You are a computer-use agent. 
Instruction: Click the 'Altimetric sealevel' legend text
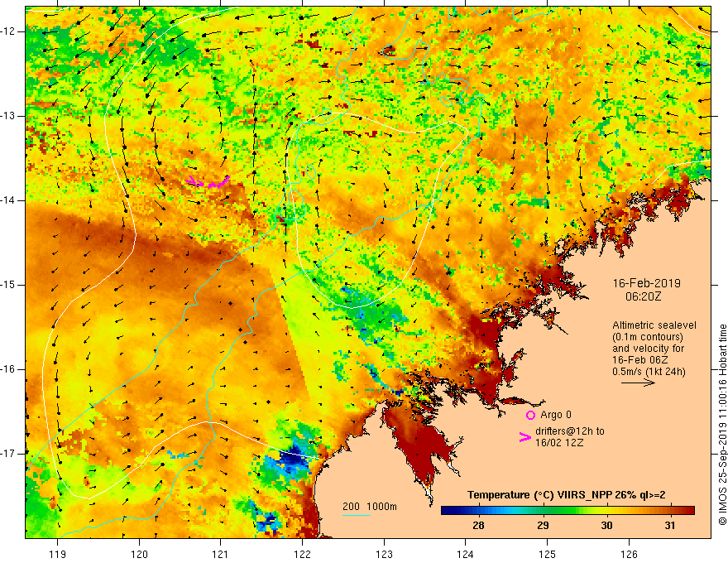pos(654,325)
